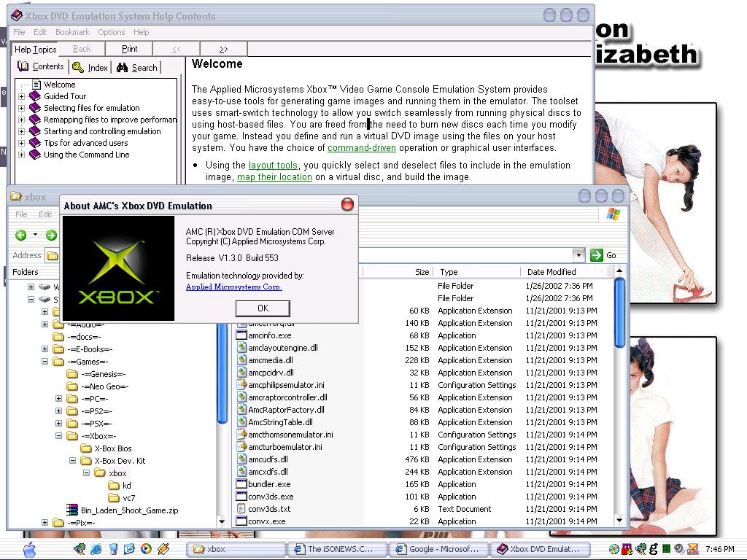This screenshot has height=560, width=747.
Task: Select the Welcome topic in help contents
Action: point(60,85)
